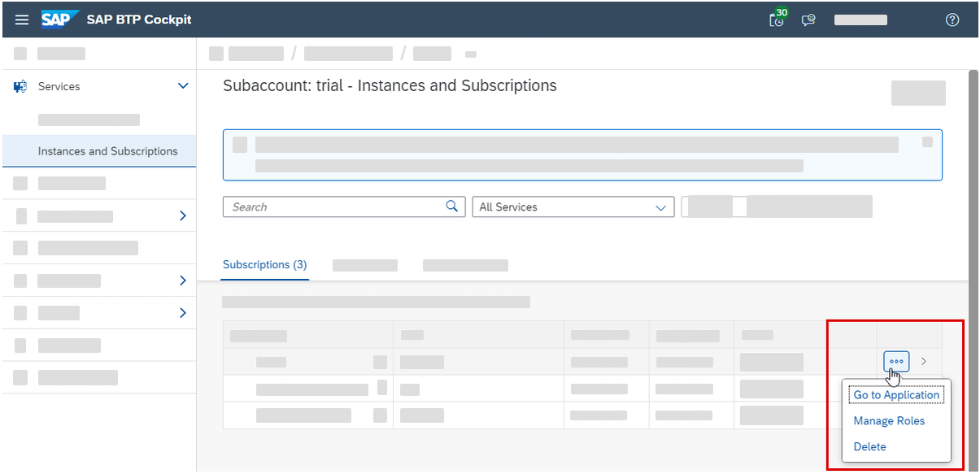Switch to the Subscriptions (3) tab
980x474 pixels.
click(265, 264)
